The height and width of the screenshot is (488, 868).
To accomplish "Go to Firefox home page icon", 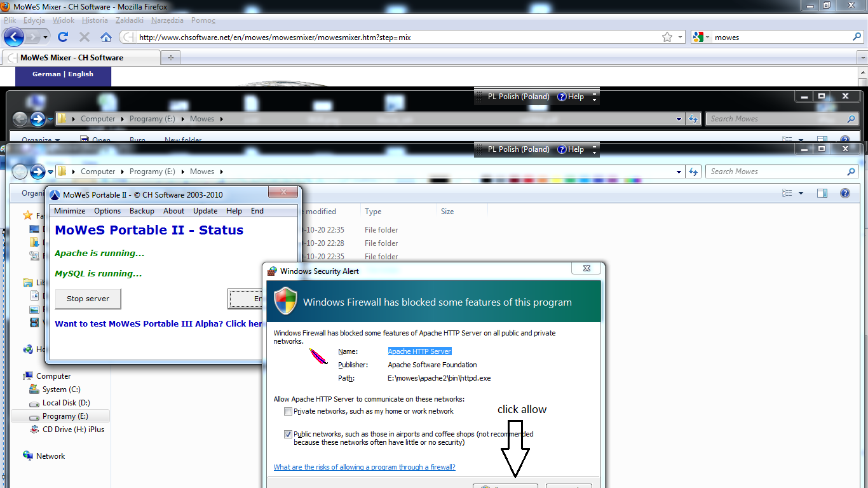I will click(x=106, y=37).
